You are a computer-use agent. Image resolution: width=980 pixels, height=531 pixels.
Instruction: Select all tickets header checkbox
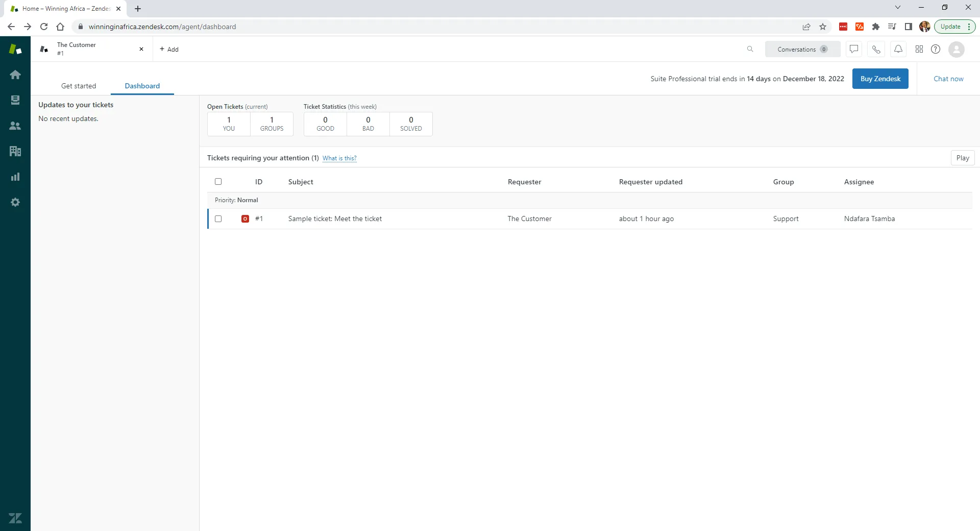(x=218, y=181)
